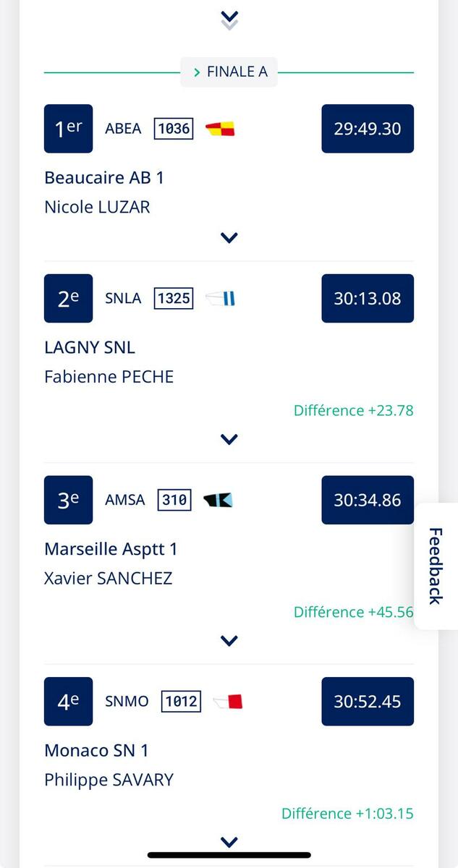Tap the Monaco red-white oar blade icon
The image size is (458, 868).
[228, 701]
